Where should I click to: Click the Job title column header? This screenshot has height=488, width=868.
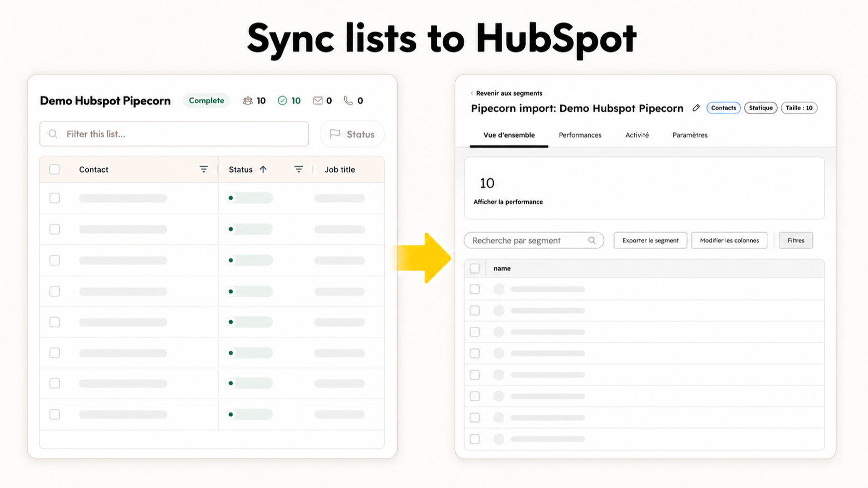[340, 169]
